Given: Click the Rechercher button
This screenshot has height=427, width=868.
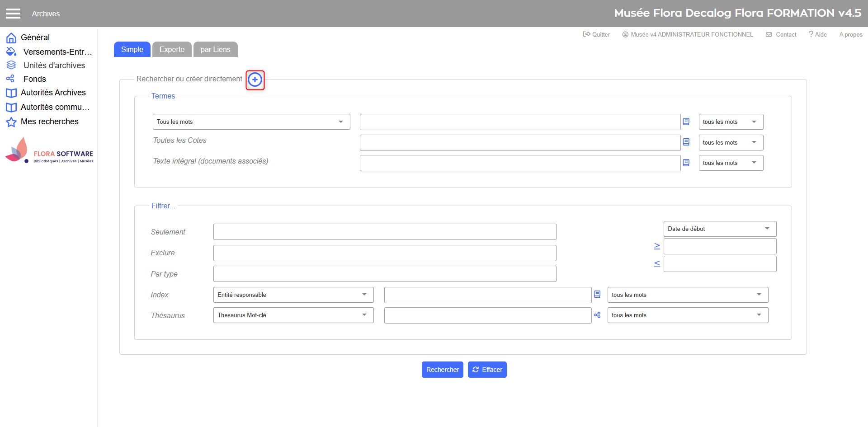Looking at the screenshot, I should [442, 370].
